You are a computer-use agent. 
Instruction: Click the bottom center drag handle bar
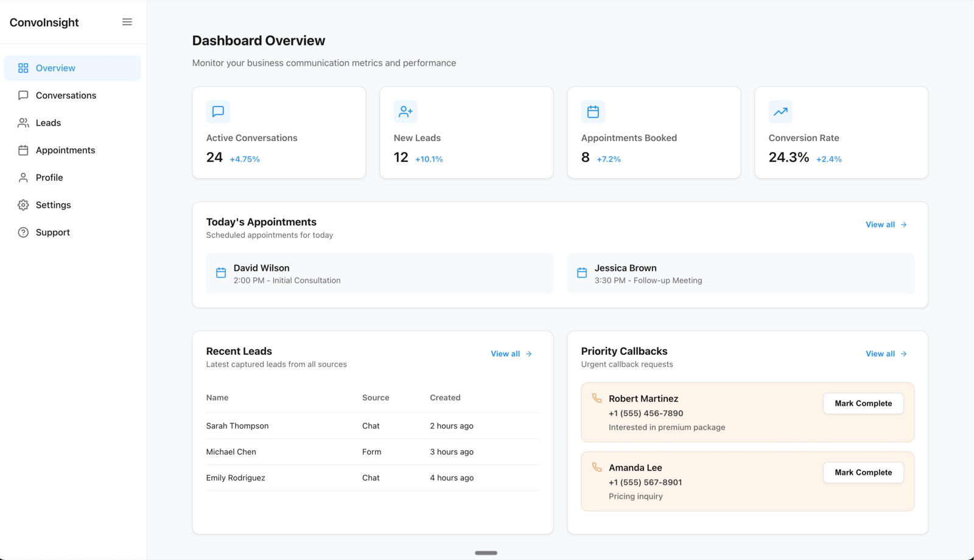(486, 553)
